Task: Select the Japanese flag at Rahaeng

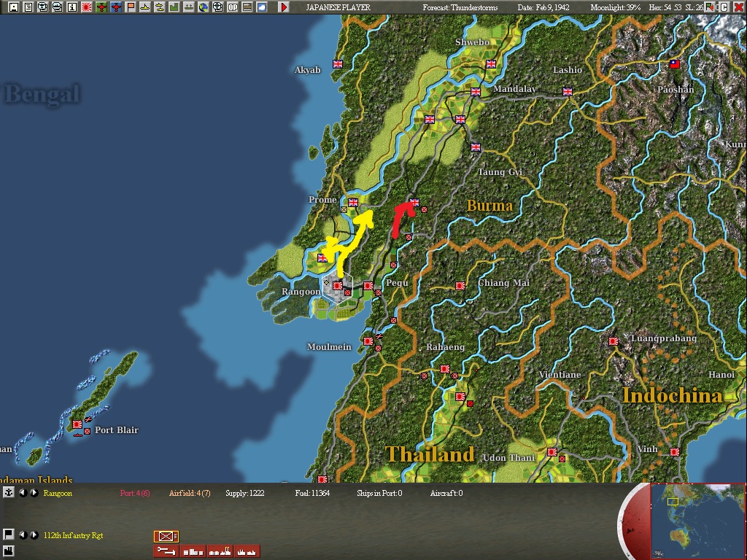Action: 445,369
